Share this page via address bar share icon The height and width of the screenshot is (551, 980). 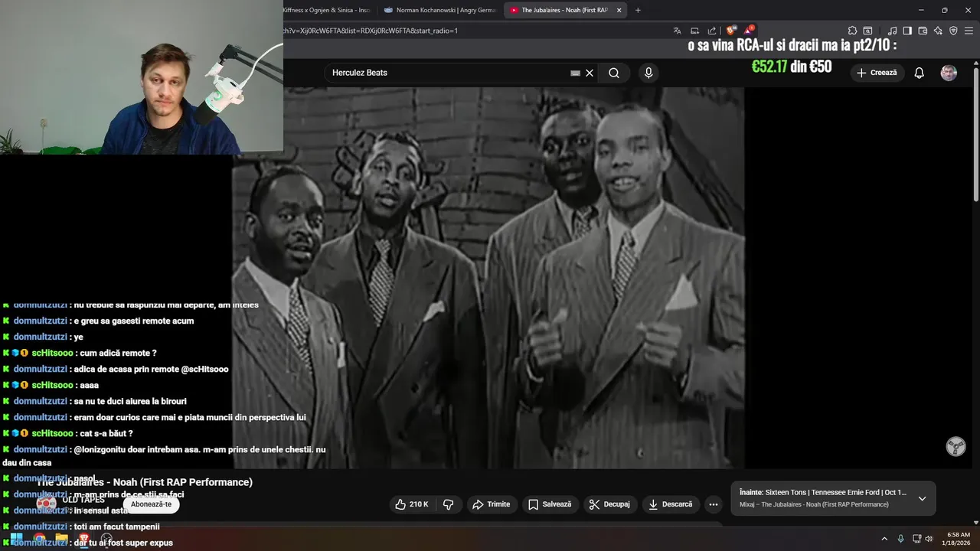pos(712,31)
